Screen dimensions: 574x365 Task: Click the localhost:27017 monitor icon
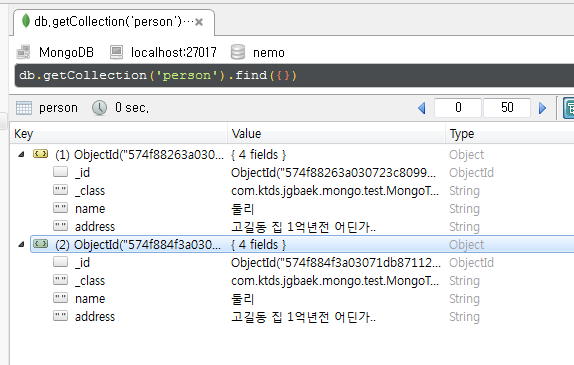point(116,52)
